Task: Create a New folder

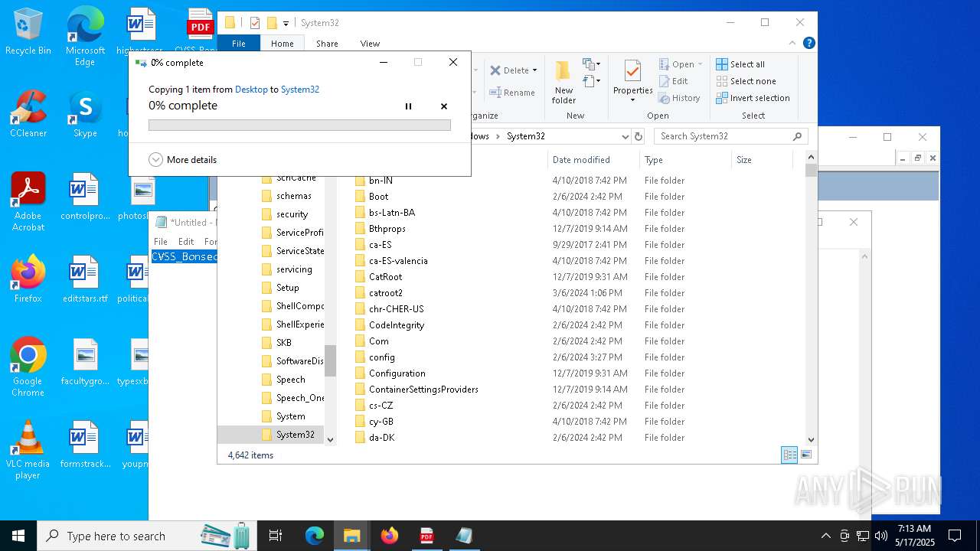Action: coord(563,83)
